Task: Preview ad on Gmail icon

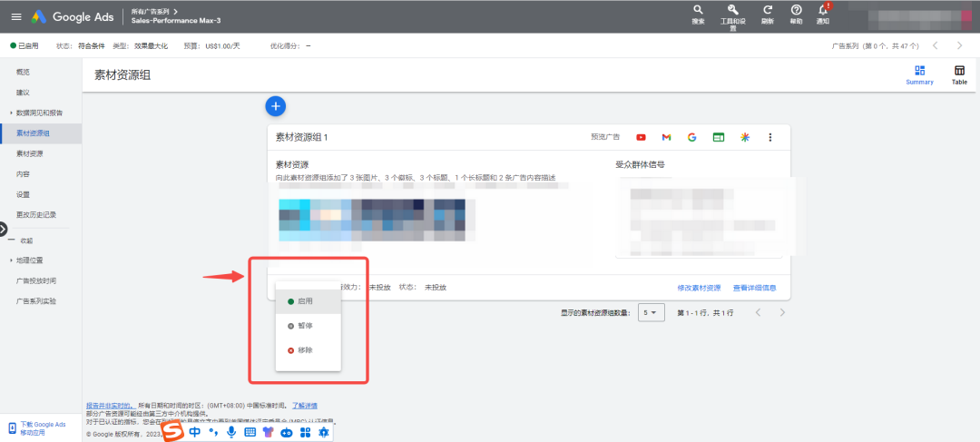Action: pos(666,138)
